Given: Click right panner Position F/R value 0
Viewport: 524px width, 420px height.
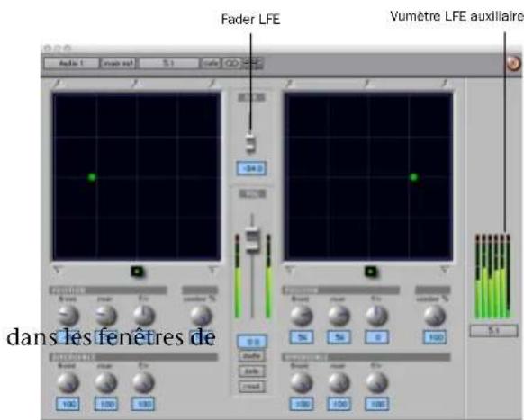Looking at the screenshot, I should pos(377,337).
